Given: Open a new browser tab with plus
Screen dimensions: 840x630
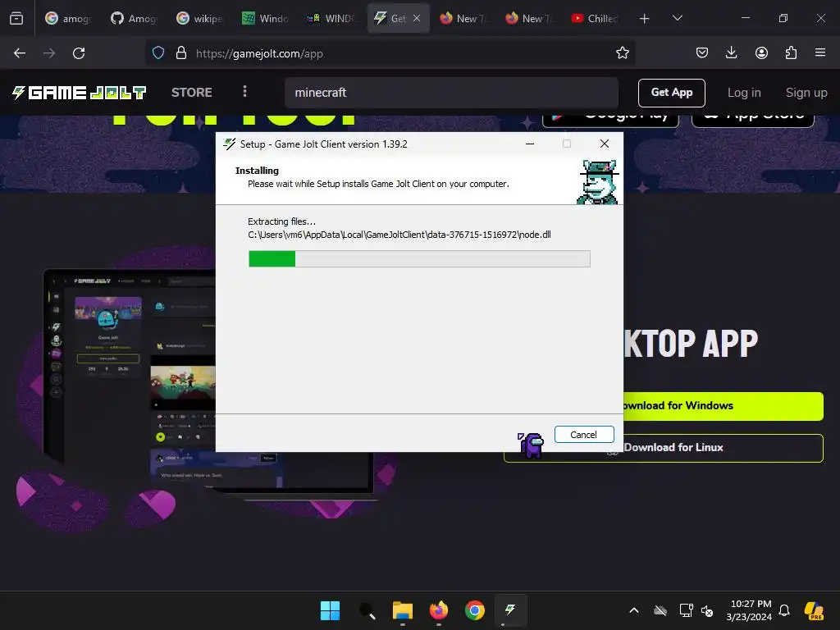Looking at the screenshot, I should (x=645, y=18).
